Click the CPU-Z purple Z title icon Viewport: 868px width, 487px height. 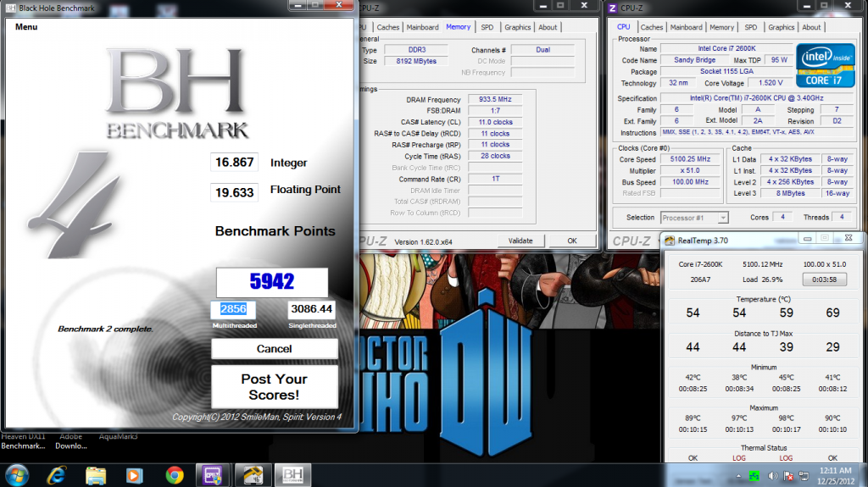point(612,8)
